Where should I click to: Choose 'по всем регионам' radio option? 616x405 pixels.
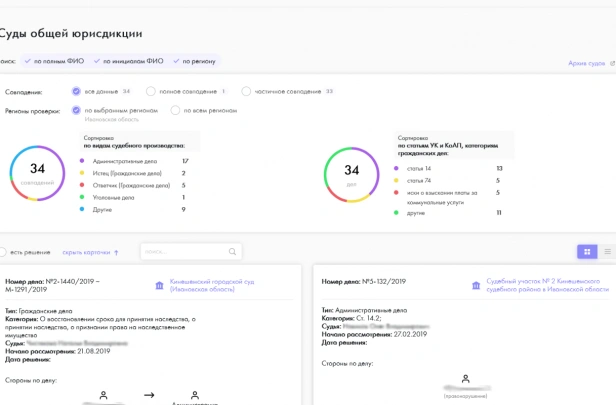[175, 110]
